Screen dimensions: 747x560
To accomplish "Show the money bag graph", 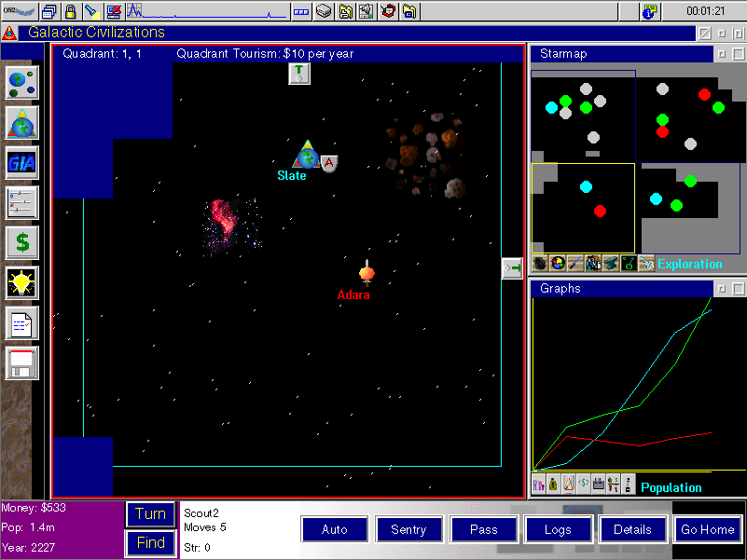I will tap(554, 485).
